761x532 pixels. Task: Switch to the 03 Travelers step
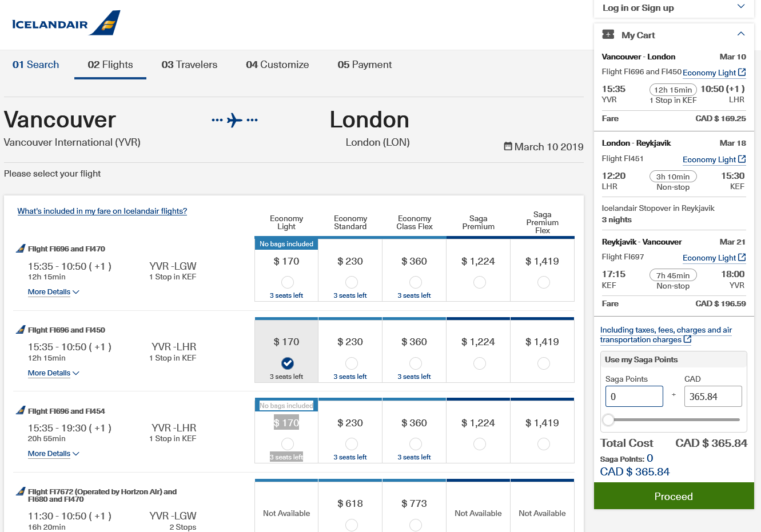[x=189, y=65]
